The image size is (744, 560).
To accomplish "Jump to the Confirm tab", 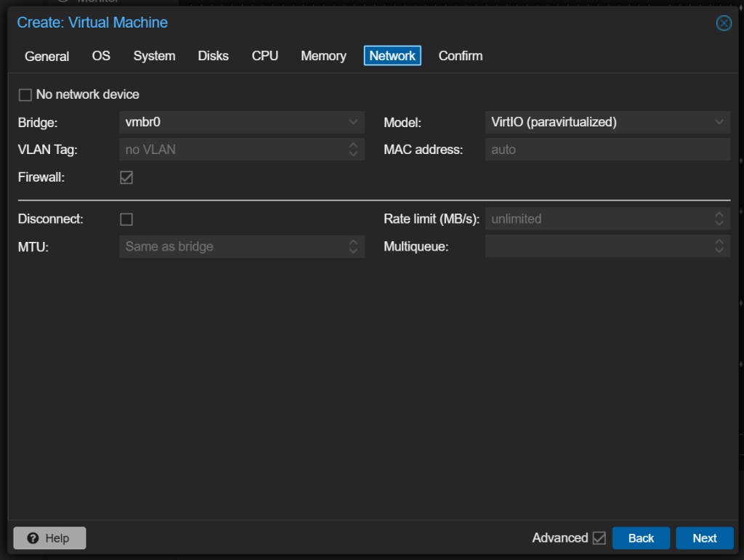I will [460, 56].
